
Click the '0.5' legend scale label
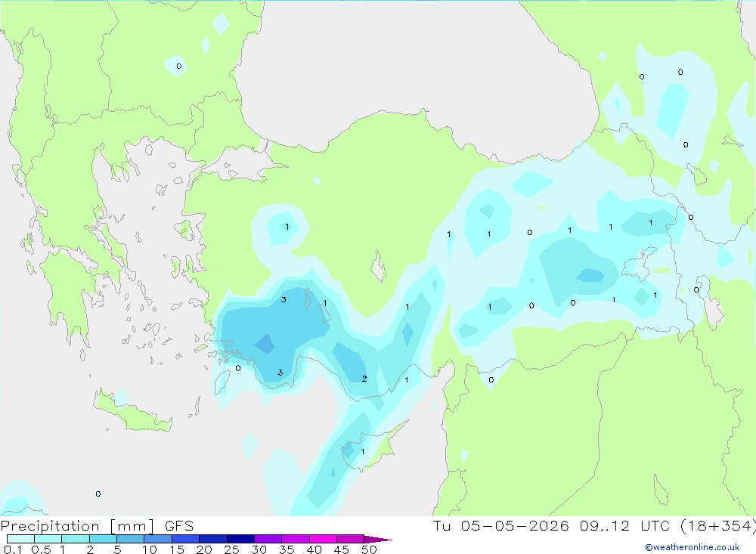41,549
